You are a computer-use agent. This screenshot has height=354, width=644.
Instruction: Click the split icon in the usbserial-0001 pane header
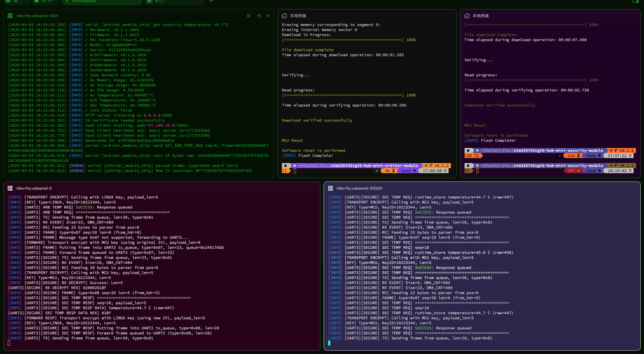258,16
